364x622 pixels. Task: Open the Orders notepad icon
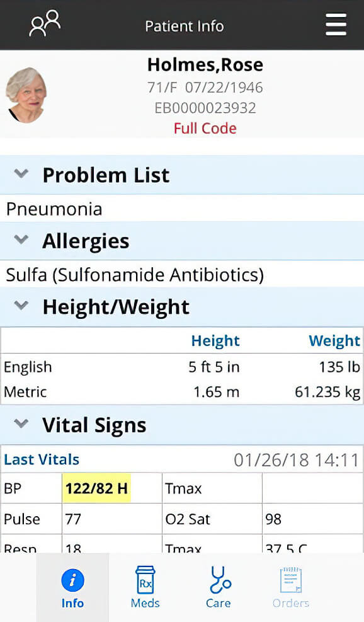click(x=291, y=580)
